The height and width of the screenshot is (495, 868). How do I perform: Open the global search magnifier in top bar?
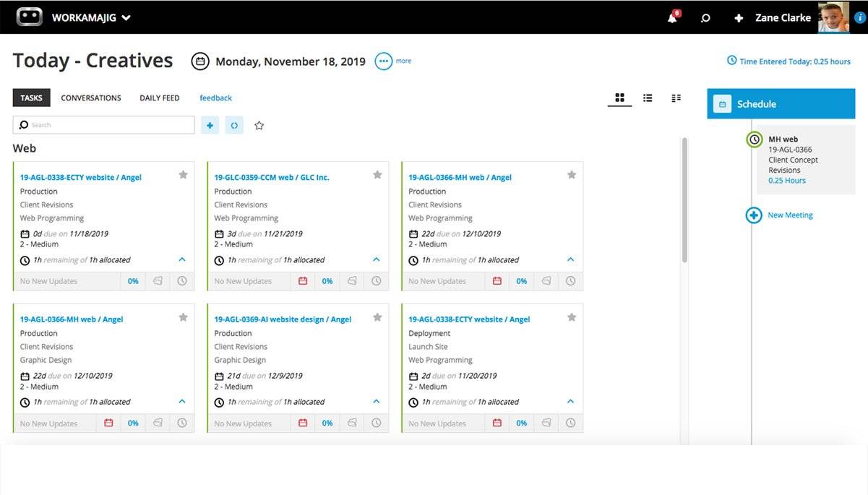point(705,17)
